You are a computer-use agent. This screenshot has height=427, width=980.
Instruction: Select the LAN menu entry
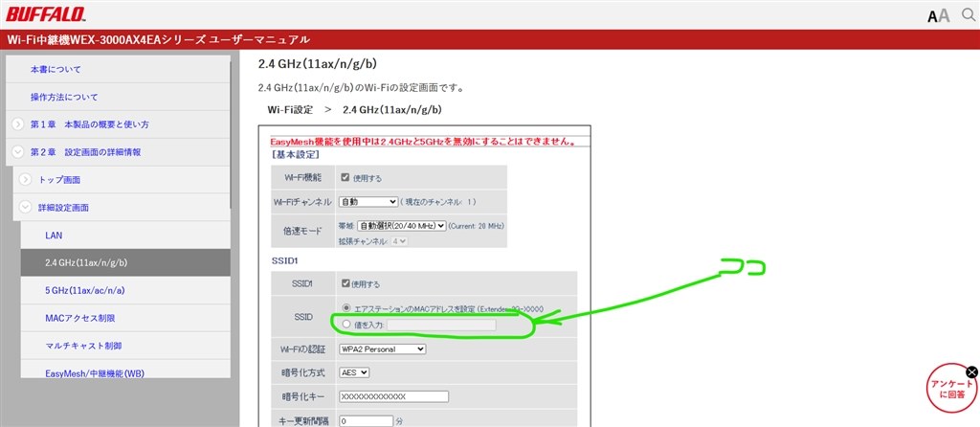pos(125,236)
